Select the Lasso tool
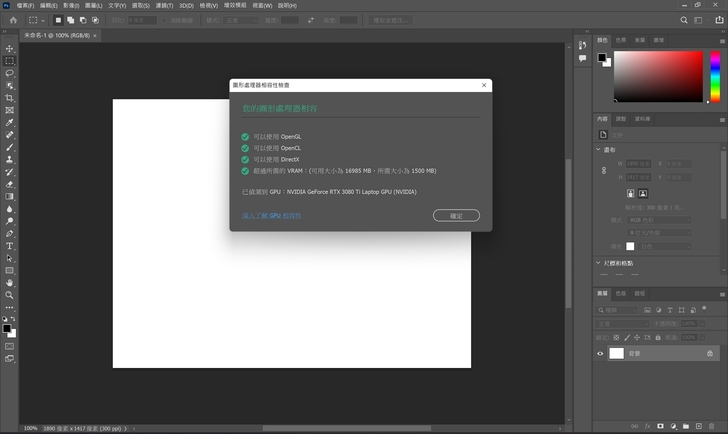728x434 pixels. [10, 73]
